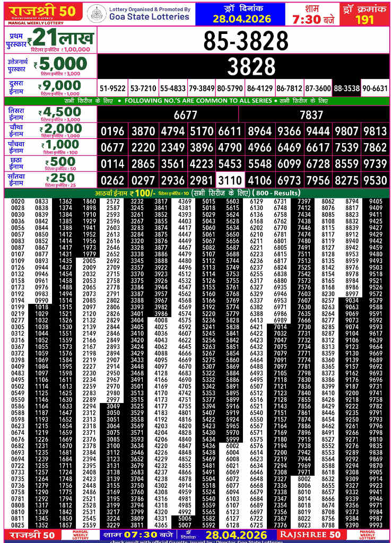Select 6973 in the seventh prize row
The width and height of the screenshot is (392, 543).
click(x=289, y=180)
